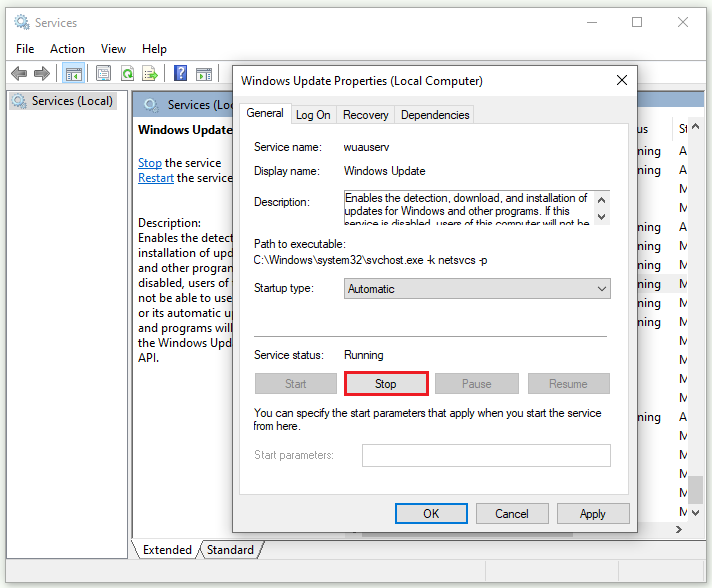712x588 pixels.
Task: Click the Cancel button
Action: click(x=512, y=514)
